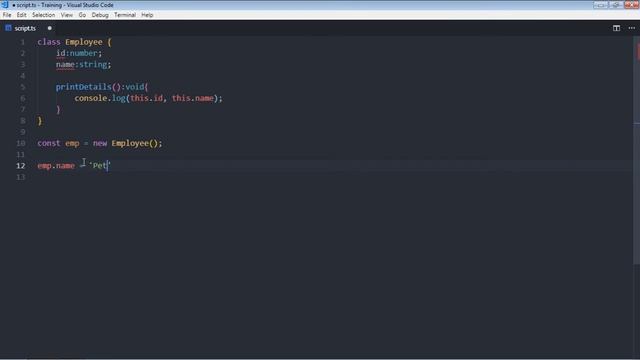Select the script.ts editor tab
Image resolution: width=640 pixels, height=360 pixels.
pyautogui.click(x=29, y=28)
